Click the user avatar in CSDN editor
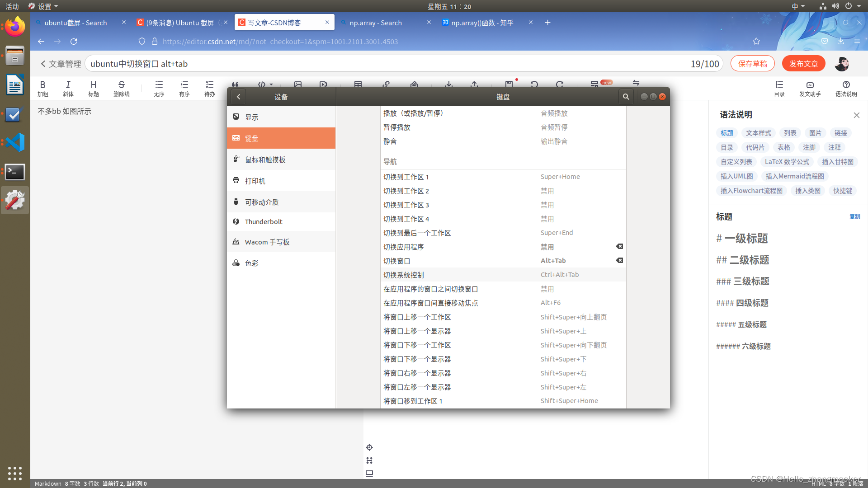 [842, 64]
